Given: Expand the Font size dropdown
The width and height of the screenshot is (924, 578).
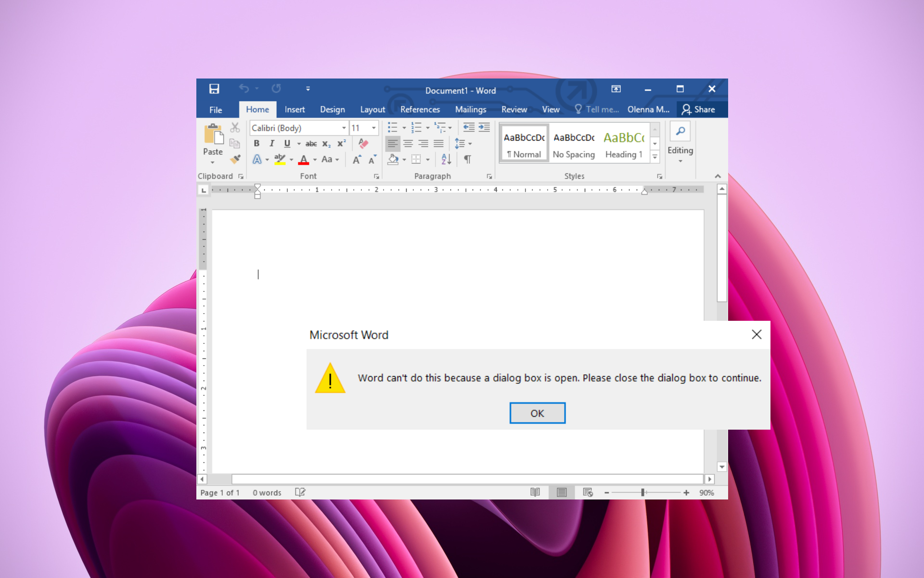Looking at the screenshot, I should pyautogui.click(x=373, y=128).
